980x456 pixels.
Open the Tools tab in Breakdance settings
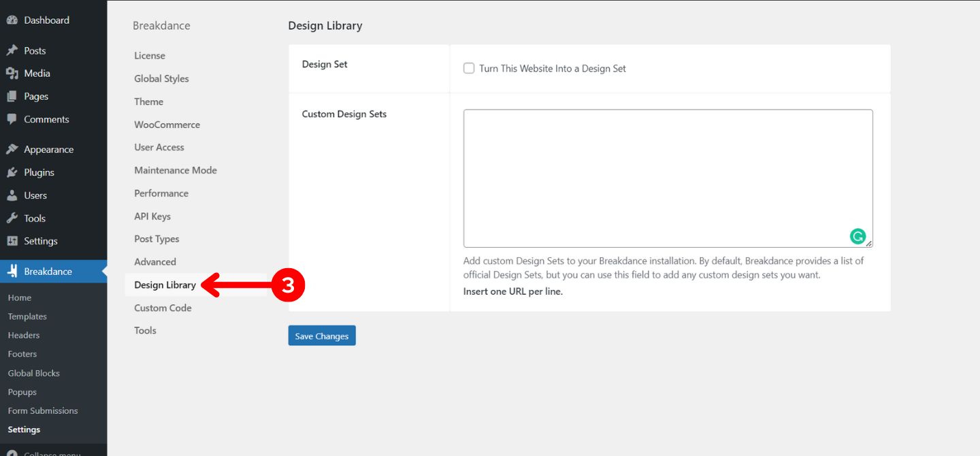pos(145,330)
